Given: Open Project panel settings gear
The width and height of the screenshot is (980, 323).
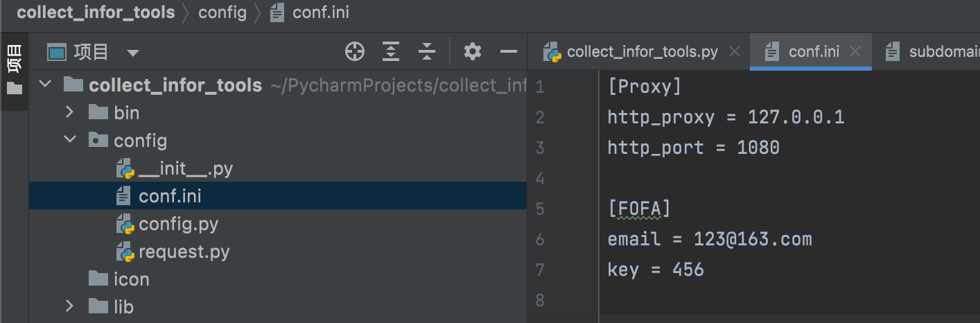Looking at the screenshot, I should [473, 51].
